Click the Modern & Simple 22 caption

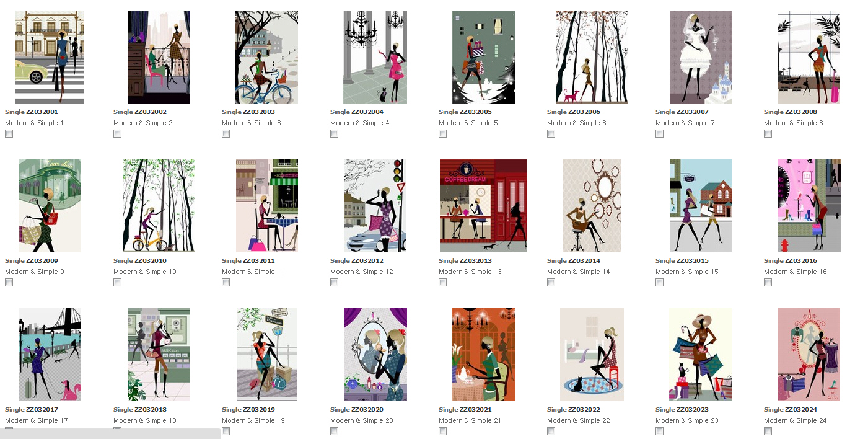click(579, 420)
